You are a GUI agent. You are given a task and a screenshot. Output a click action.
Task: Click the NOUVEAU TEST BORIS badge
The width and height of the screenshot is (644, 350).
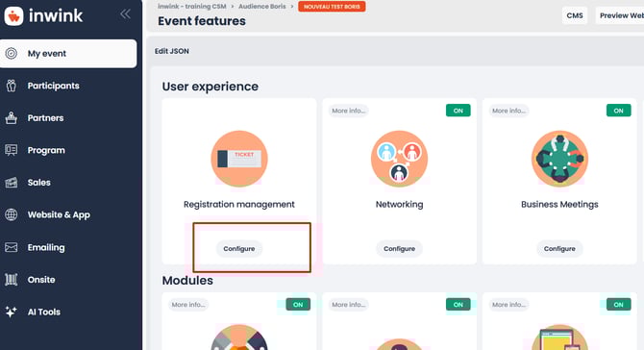point(332,7)
